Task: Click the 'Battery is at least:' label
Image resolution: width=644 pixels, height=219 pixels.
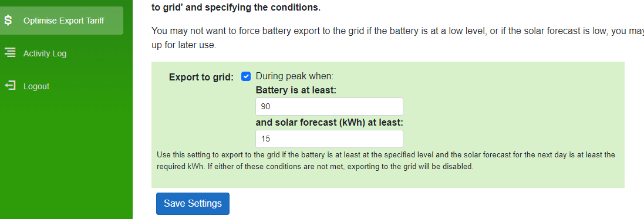Action: pos(296,90)
